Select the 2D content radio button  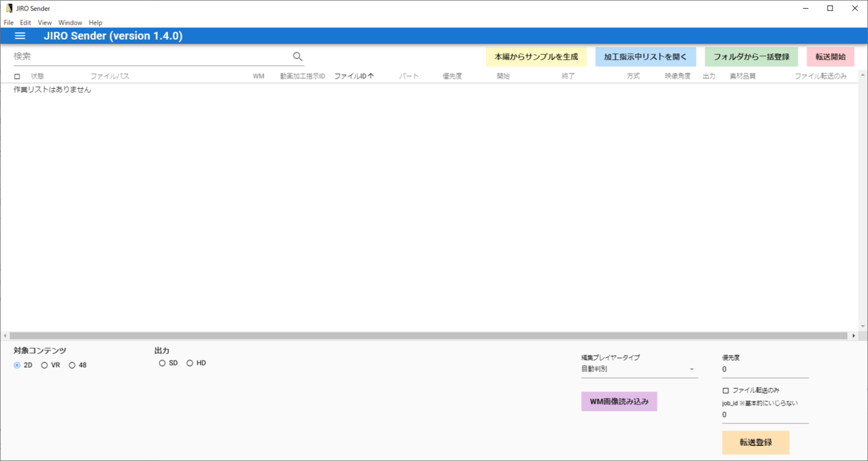(17, 365)
